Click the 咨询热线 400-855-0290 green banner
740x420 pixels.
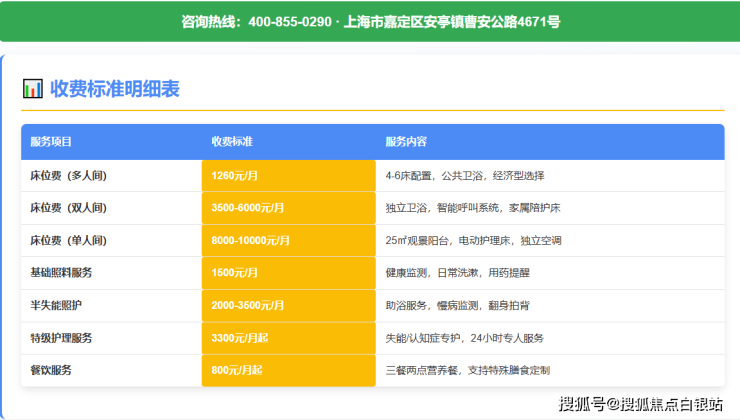[370, 21]
